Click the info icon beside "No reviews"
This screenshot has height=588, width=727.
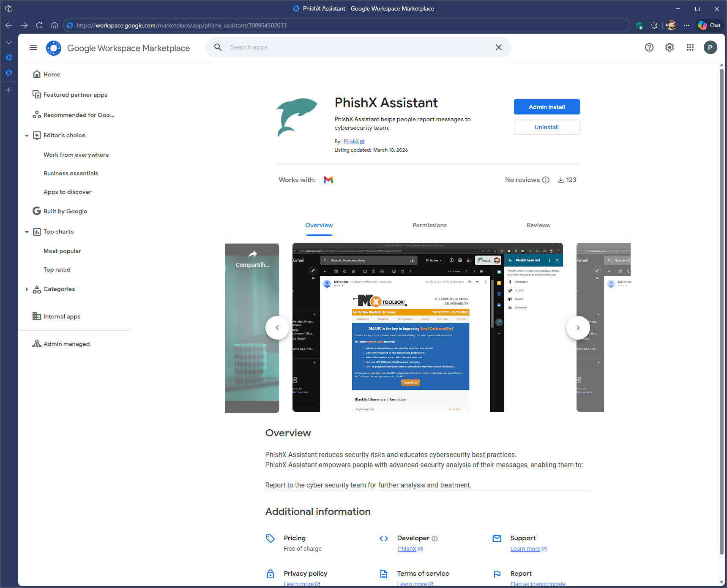pyautogui.click(x=546, y=180)
